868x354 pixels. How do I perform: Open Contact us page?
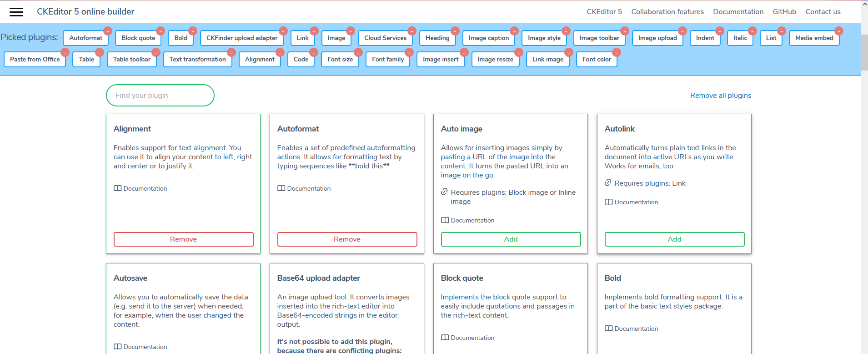(x=823, y=12)
